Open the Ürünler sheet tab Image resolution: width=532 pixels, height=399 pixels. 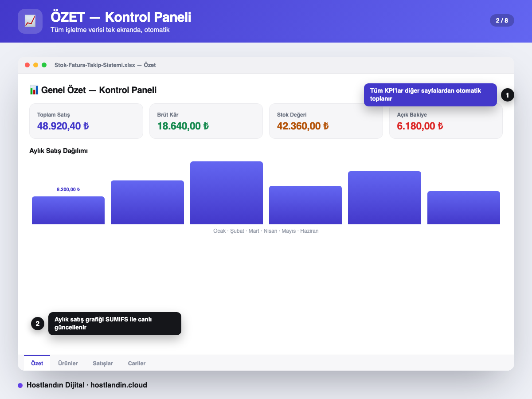(x=68, y=363)
